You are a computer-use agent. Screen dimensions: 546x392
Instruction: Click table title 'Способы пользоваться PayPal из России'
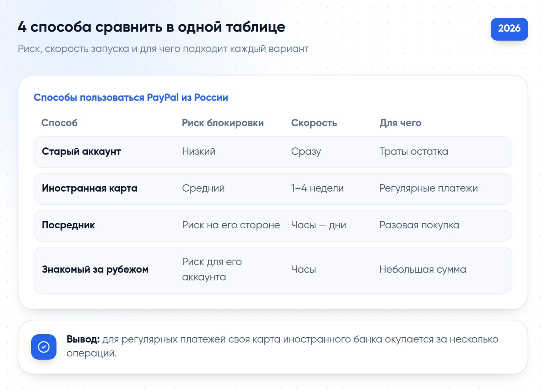coord(131,98)
